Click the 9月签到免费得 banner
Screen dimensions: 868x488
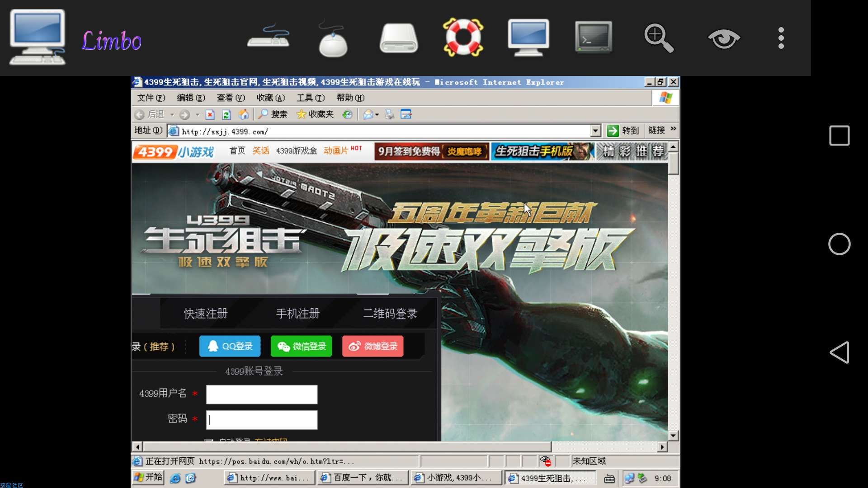point(432,151)
